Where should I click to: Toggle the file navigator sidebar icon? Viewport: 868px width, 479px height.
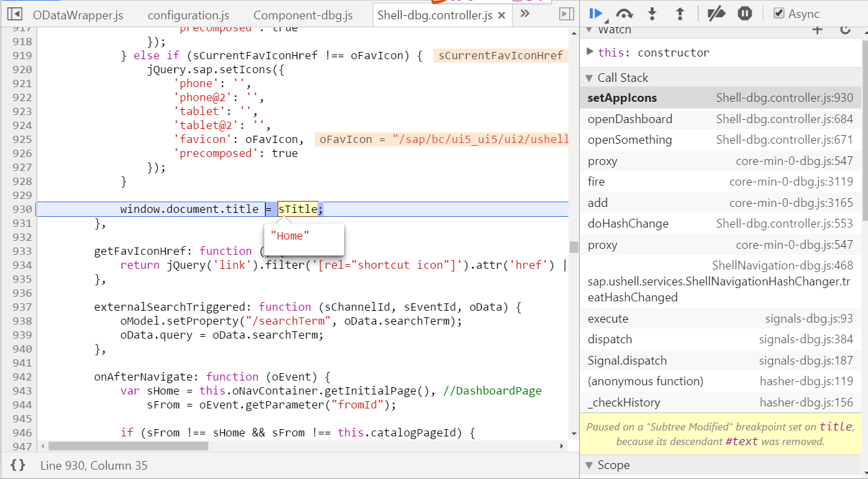pos(15,13)
